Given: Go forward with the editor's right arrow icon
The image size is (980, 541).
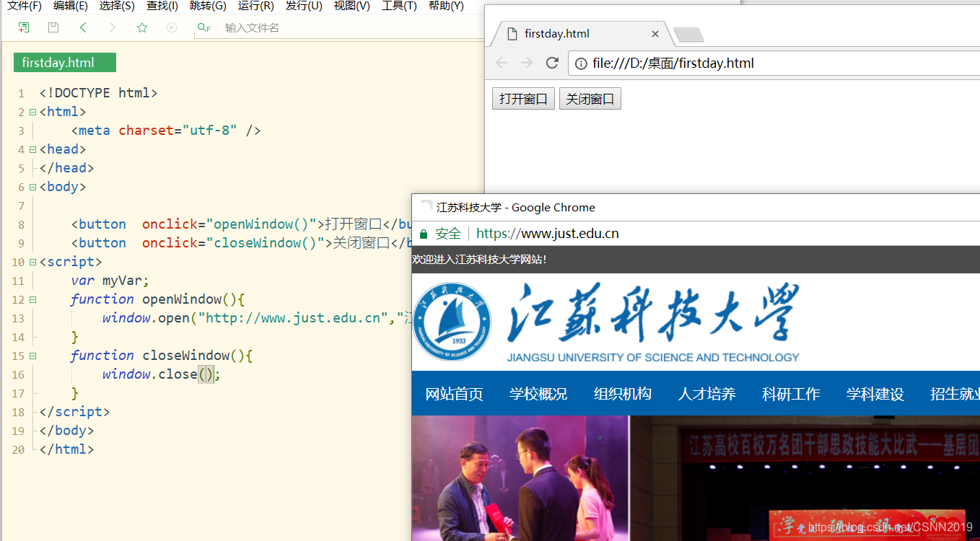Looking at the screenshot, I should (x=112, y=27).
